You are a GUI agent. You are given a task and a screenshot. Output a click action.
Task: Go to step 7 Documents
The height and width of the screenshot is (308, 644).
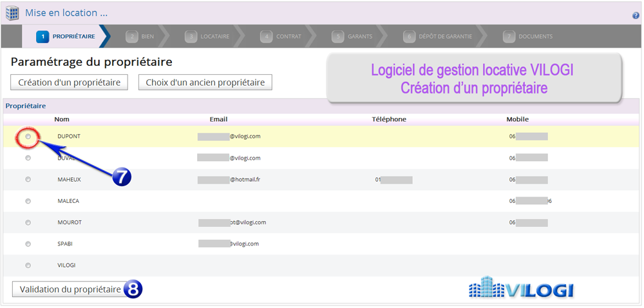pyautogui.click(x=528, y=36)
